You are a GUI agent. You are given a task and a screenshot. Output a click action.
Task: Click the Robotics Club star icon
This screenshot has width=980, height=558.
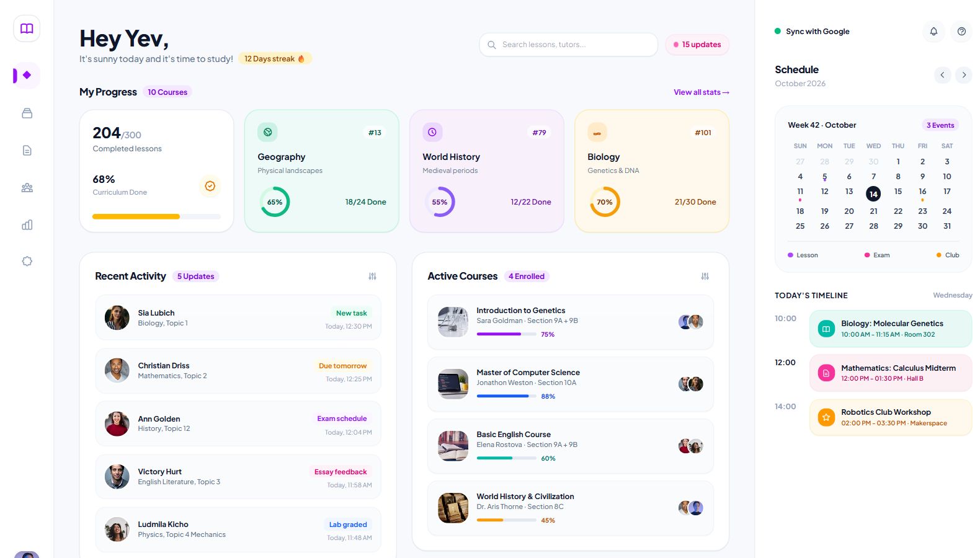click(x=826, y=417)
